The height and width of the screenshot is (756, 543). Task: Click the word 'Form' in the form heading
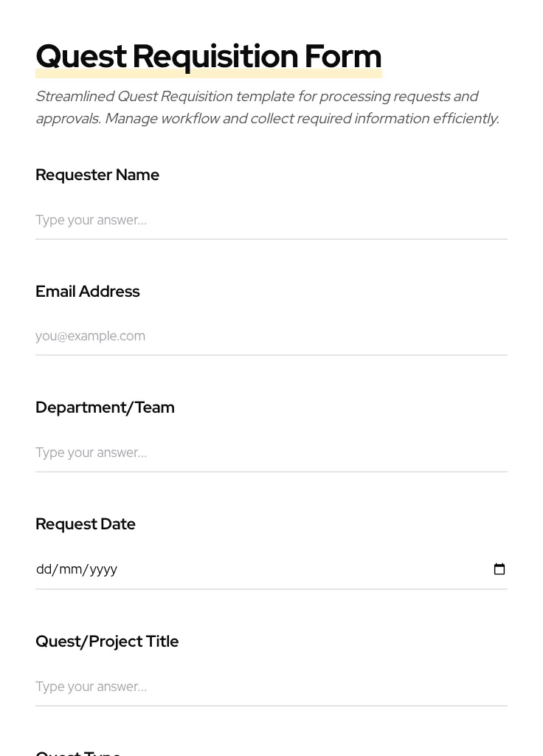coord(343,57)
